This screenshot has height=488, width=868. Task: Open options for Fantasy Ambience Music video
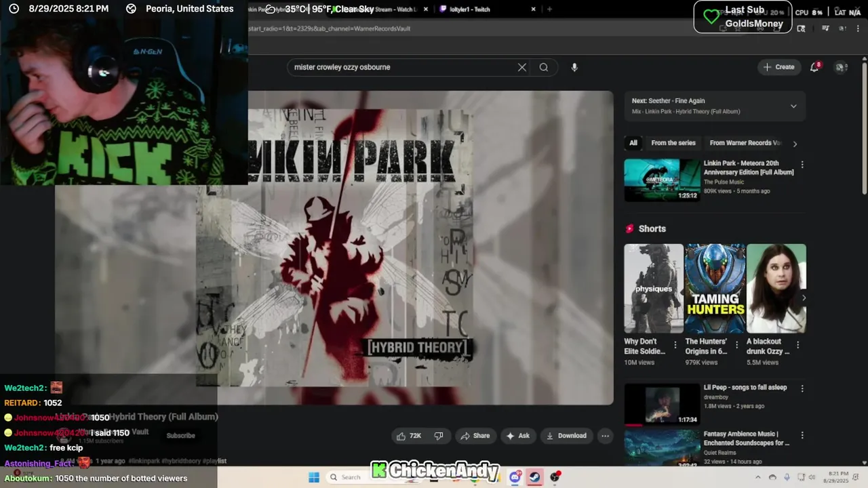pos(802,435)
